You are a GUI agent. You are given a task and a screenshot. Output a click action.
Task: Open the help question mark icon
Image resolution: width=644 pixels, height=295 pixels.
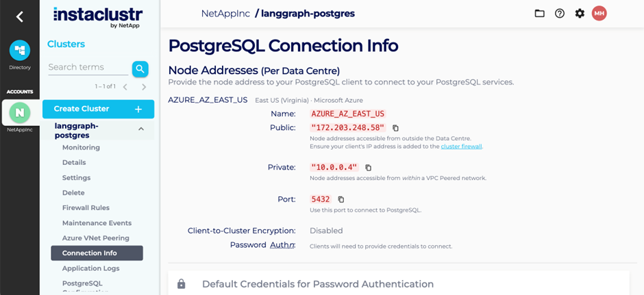[560, 14]
